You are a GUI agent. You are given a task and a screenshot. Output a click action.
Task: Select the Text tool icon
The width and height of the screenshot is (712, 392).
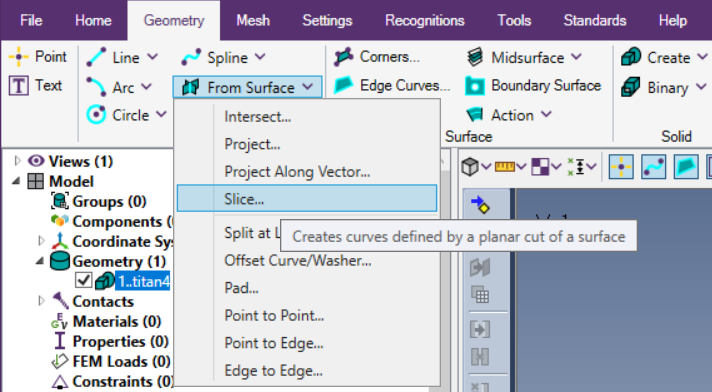19,85
